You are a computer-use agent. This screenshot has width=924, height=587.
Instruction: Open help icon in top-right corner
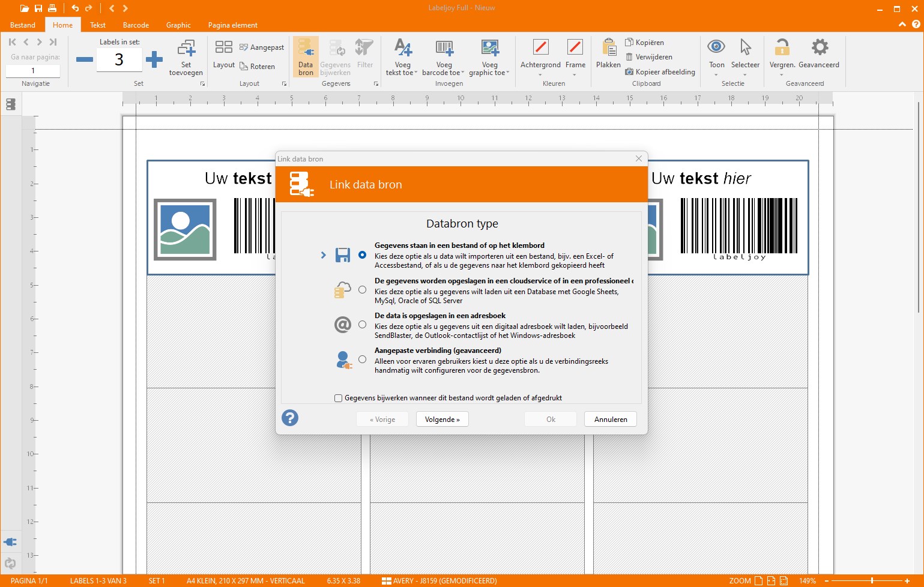[x=916, y=25]
